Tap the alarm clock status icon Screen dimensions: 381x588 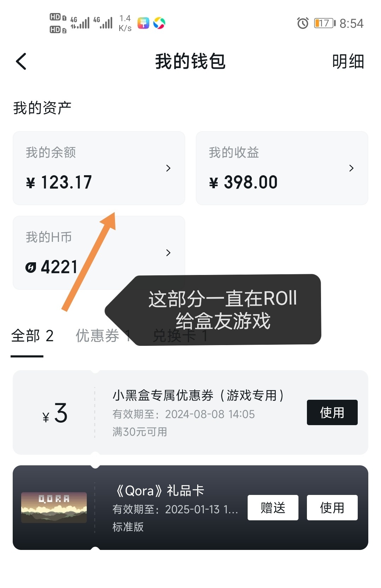303,23
